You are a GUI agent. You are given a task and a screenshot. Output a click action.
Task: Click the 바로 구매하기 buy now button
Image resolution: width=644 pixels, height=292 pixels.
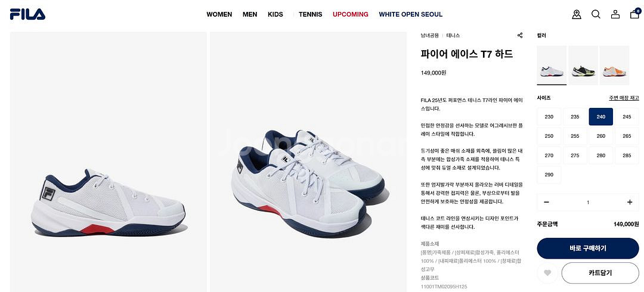click(x=588, y=248)
